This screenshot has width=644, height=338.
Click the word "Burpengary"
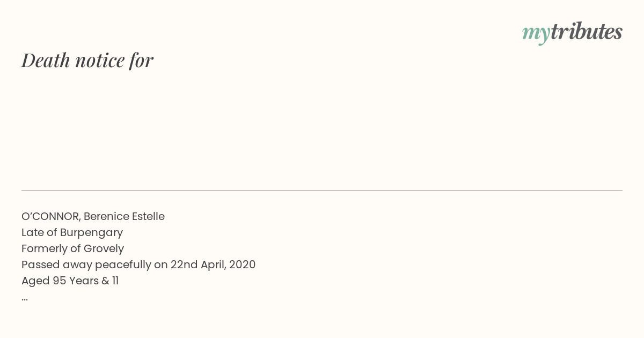(91, 233)
